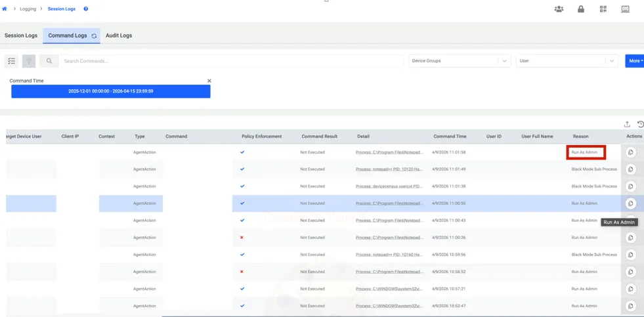Copy action for the 11:01:49 row

coord(630,169)
